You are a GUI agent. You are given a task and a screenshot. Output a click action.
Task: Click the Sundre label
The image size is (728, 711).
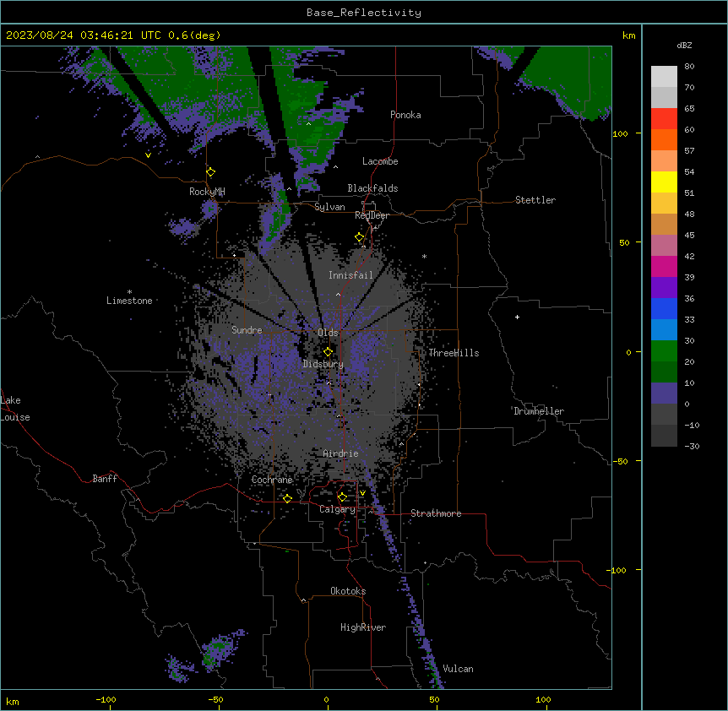(x=247, y=330)
